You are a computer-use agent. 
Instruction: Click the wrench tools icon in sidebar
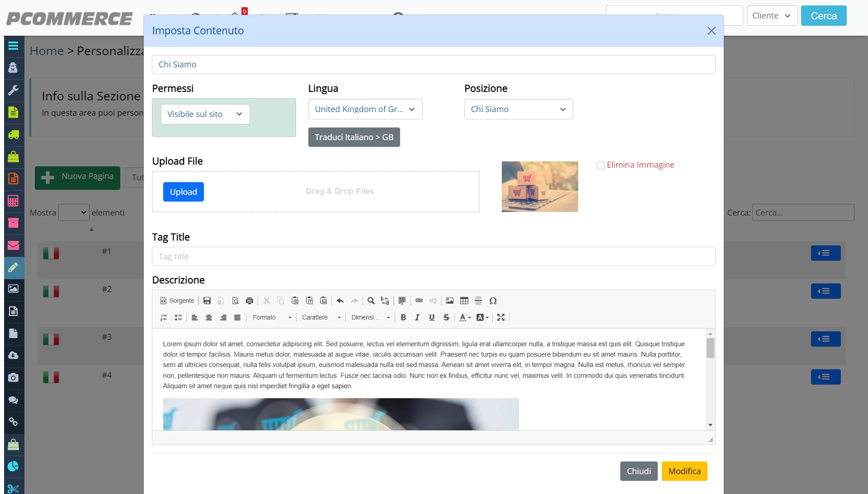[13, 90]
